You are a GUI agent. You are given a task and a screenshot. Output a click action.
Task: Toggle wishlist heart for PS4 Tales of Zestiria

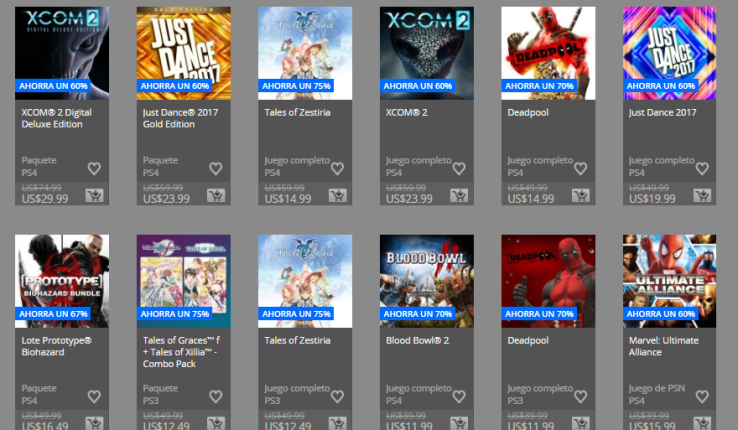(337, 168)
